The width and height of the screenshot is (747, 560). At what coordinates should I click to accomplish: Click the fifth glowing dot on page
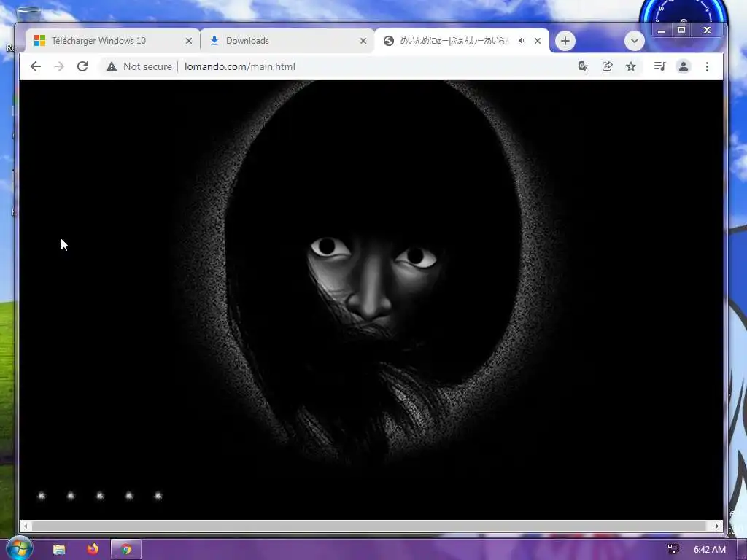click(x=158, y=496)
